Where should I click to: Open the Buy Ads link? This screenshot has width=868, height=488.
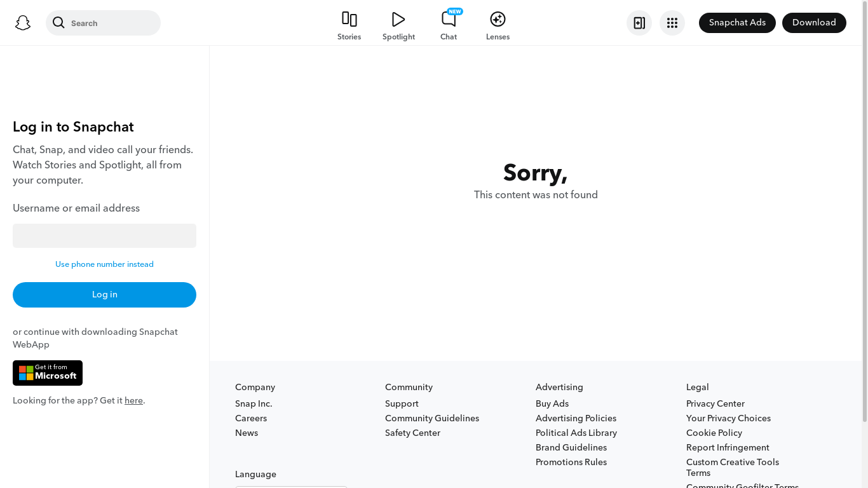point(552,403)
